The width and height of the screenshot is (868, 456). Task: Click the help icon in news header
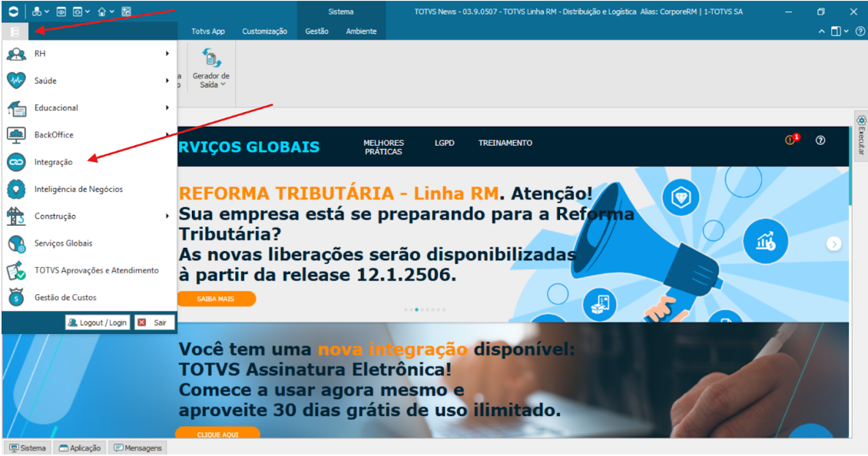[x=820, y=140]
